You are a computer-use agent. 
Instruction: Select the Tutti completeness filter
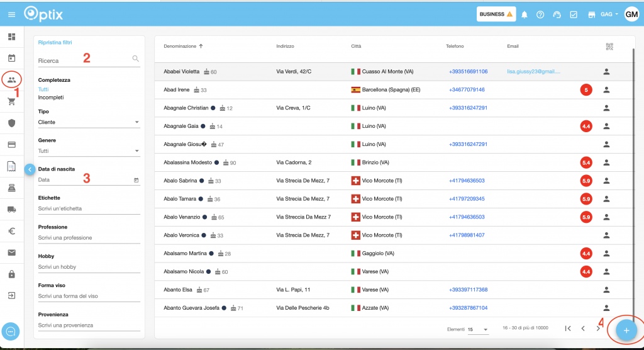[43, 89]
